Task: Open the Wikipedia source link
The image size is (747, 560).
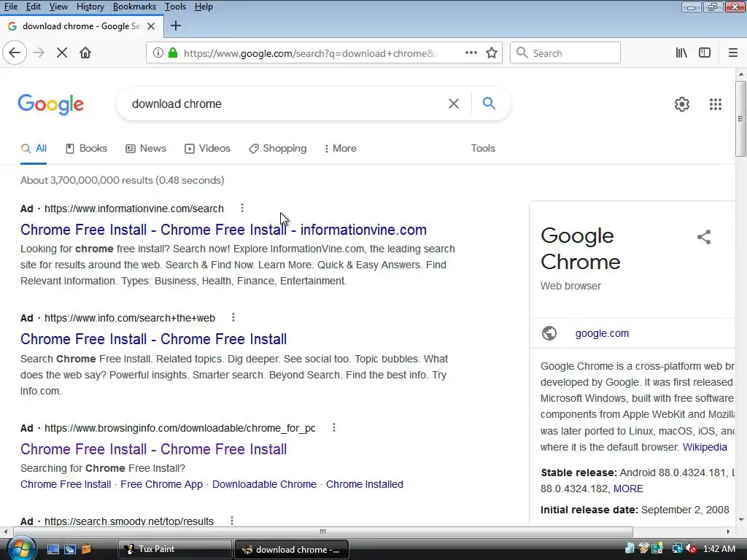Action: click(x=705, y=447)
